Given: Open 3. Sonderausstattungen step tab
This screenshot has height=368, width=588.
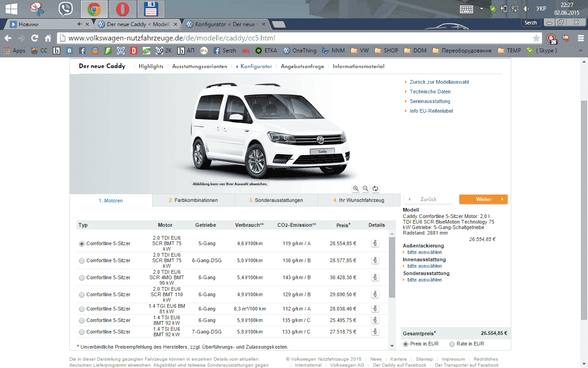Looking at the screenshot, I should click(276, 200).
